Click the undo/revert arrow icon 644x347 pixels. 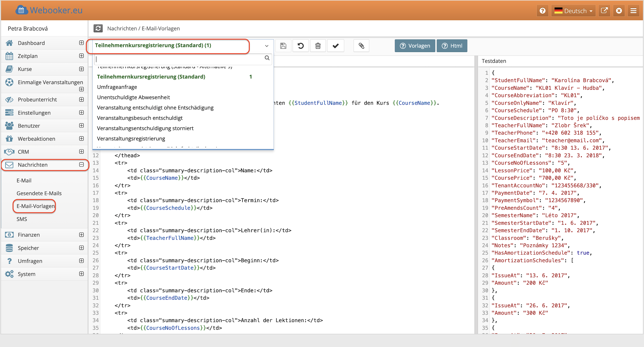tap(301, 46)
